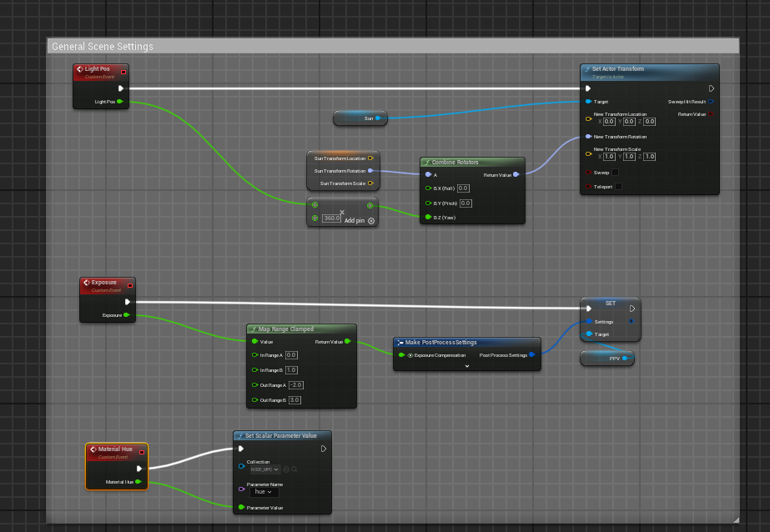Click the Sweep Hit Result output pin
The width and height of the screenshot is (770, 532).
(x=711, y=102)
